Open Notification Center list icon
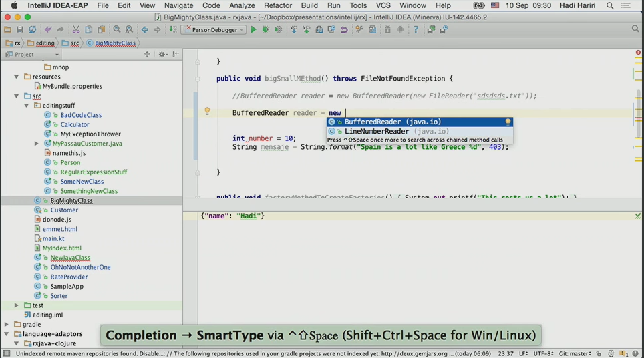The width and height of the screenshot is (644, 358). click(625, 5)
